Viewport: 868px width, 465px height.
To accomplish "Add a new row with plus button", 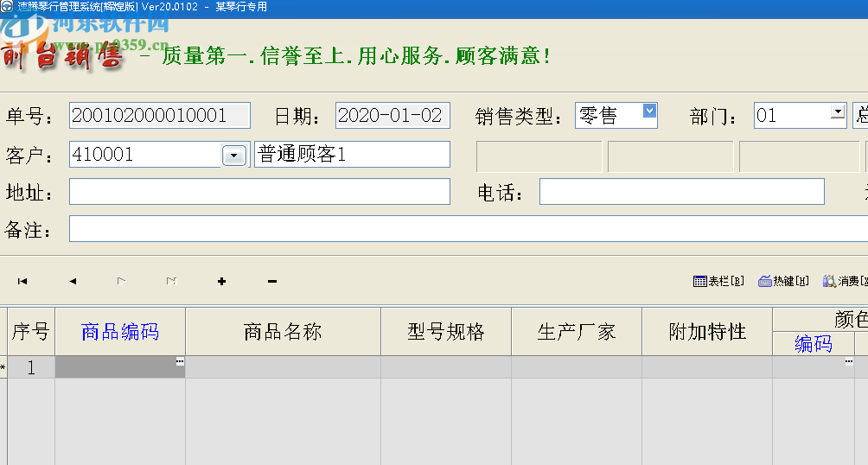I will pos(221,281).
